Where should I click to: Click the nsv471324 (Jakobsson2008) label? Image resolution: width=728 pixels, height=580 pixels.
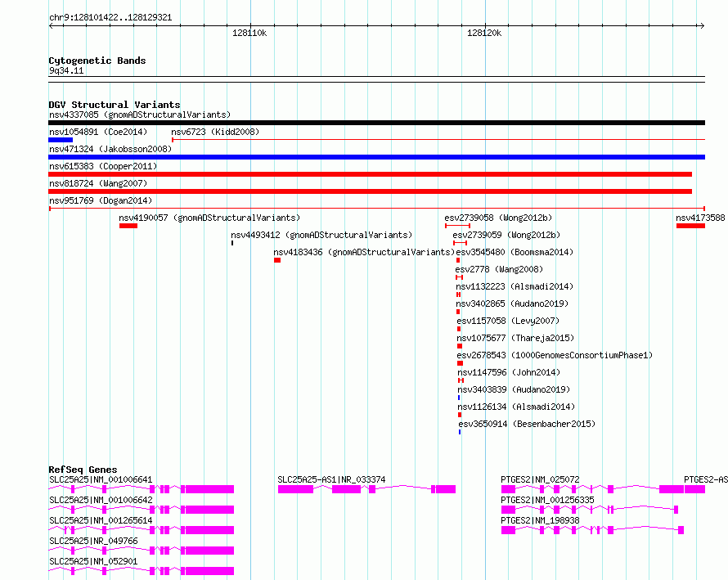(x=110, y=149)
